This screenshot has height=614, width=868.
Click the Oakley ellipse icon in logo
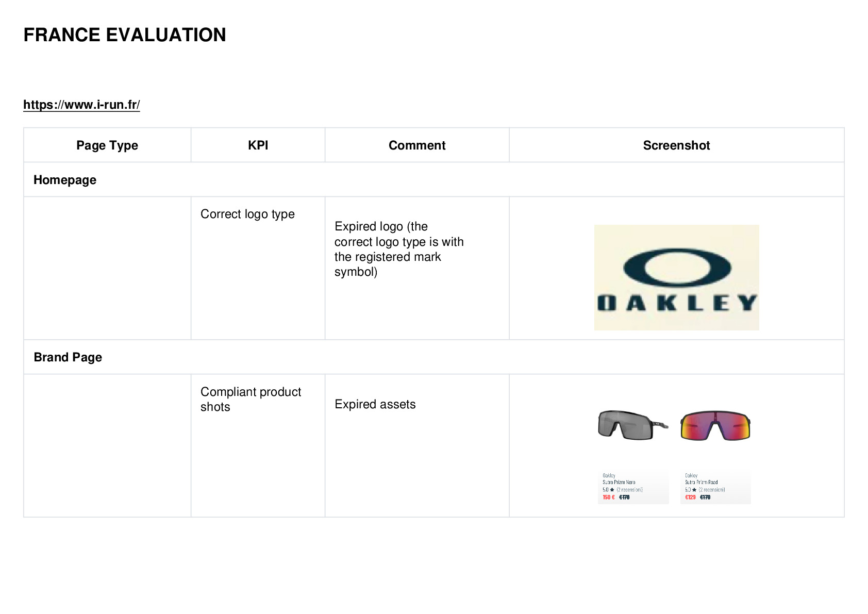coord(677,267)
